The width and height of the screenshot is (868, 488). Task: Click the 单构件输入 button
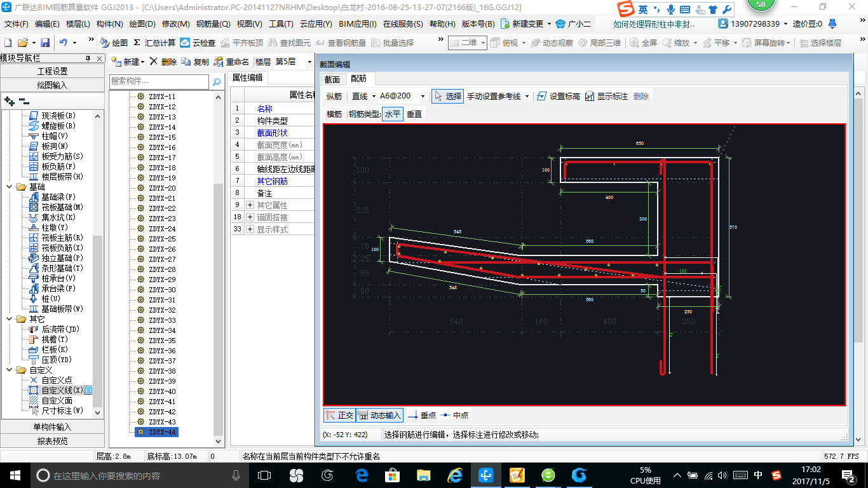click(x=52, y=427)
